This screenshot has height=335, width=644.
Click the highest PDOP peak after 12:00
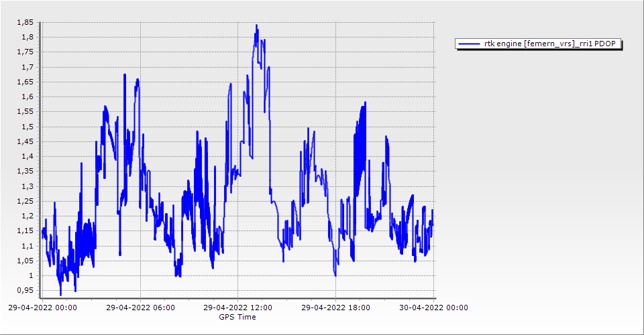256,25
